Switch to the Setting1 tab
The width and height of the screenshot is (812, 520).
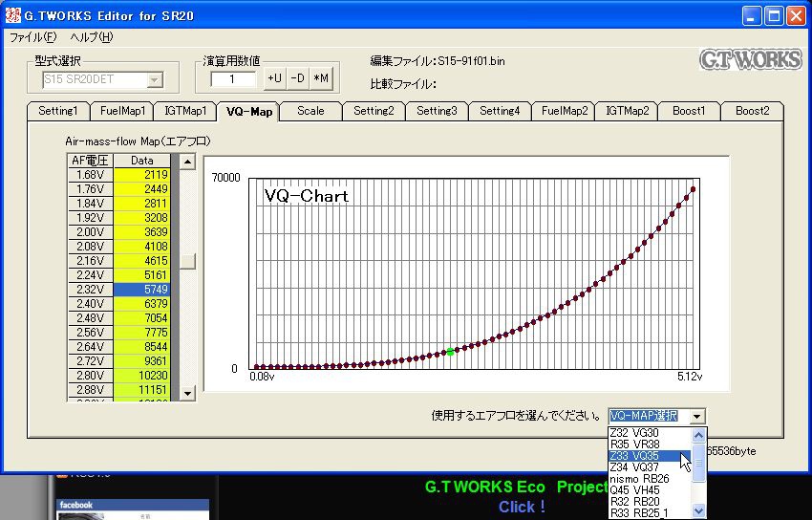pyautogui.click(x=58, y=111)
